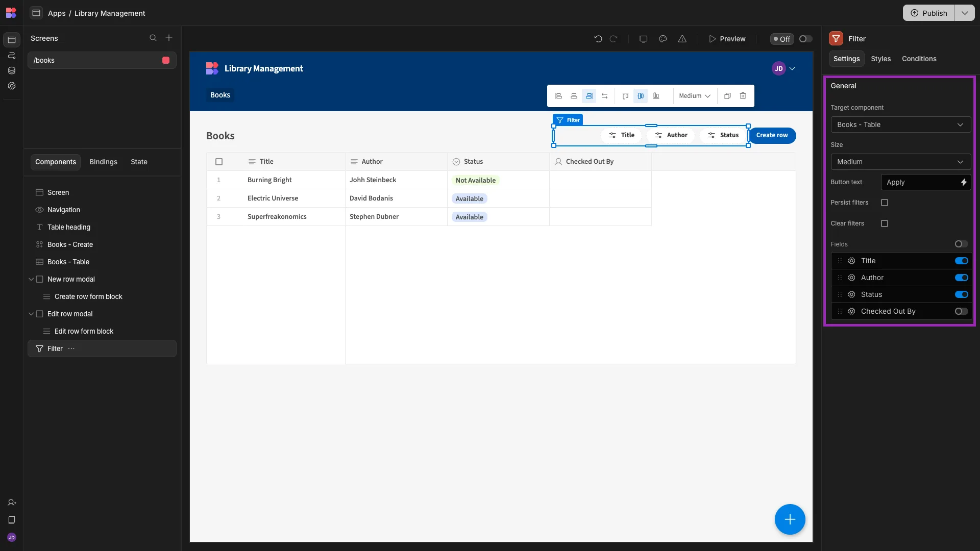Click the Create row button
The image size is (980, 551).
tap(772, 135)
